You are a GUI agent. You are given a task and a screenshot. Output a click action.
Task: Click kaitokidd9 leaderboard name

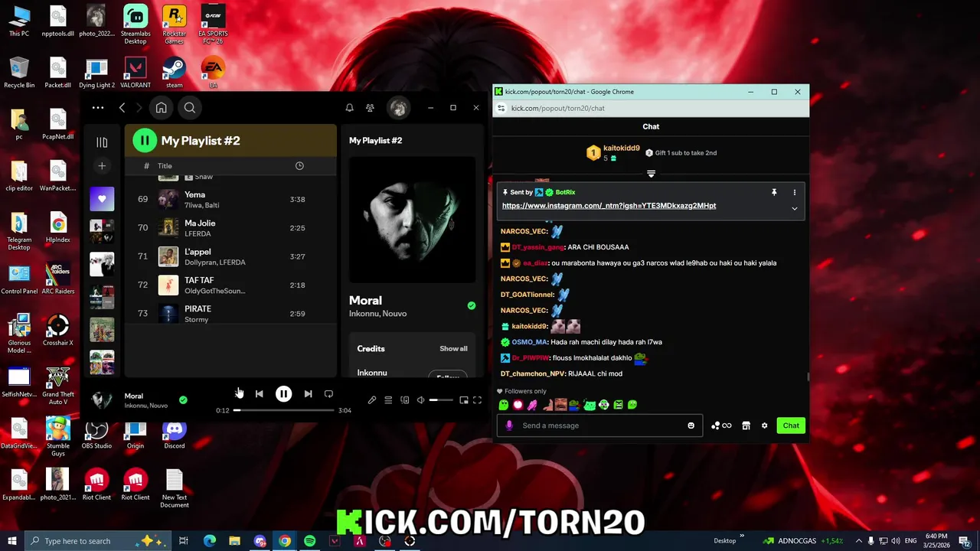621,148
